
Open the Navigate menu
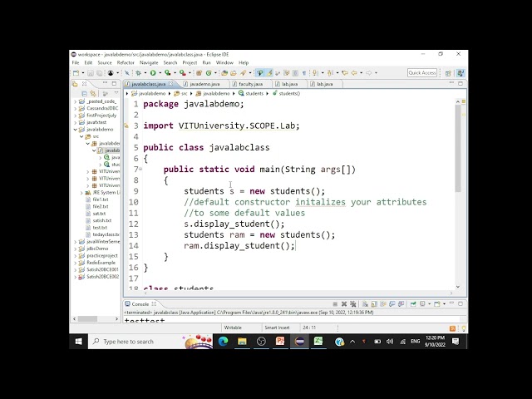[x=149, y=63]
